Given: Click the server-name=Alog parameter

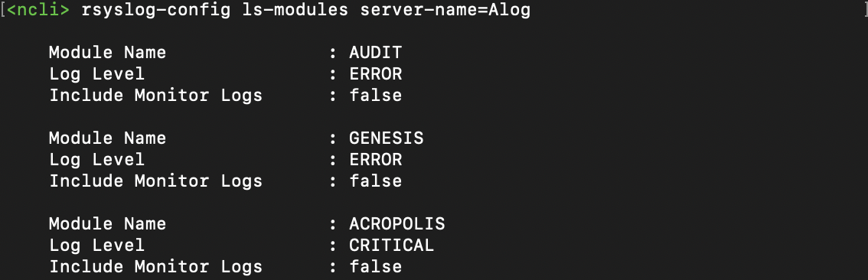Looking at the screenshot, I should pos(445,10).
